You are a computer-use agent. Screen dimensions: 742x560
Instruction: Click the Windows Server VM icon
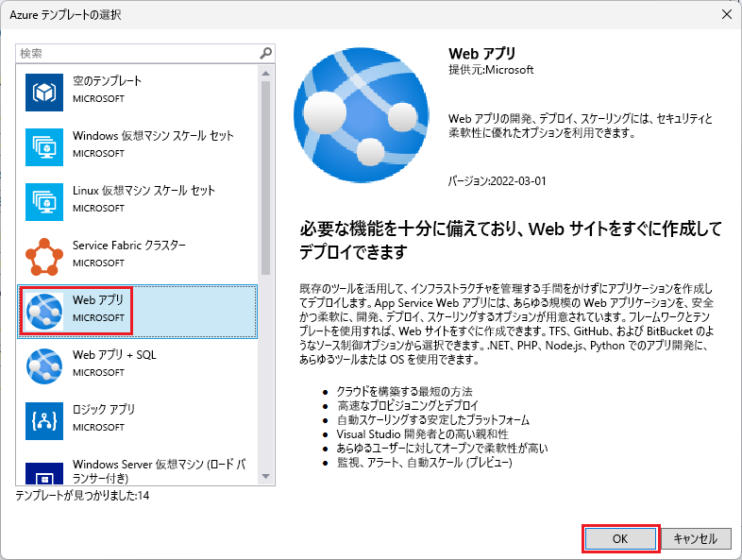click(44, 473)
